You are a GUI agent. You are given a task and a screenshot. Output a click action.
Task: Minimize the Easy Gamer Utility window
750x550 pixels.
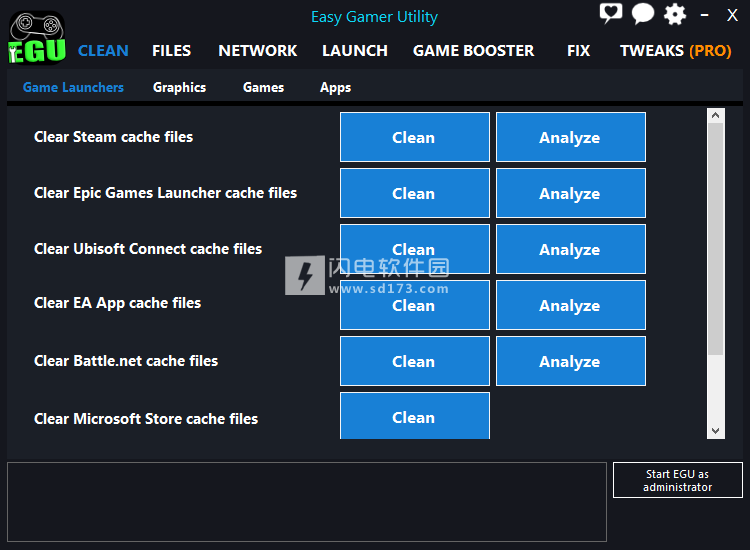pos(704,15)
